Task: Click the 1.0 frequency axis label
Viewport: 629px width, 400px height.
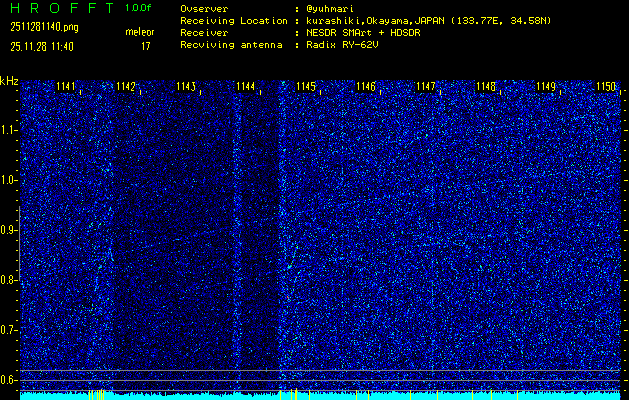Action: [9, 180]
